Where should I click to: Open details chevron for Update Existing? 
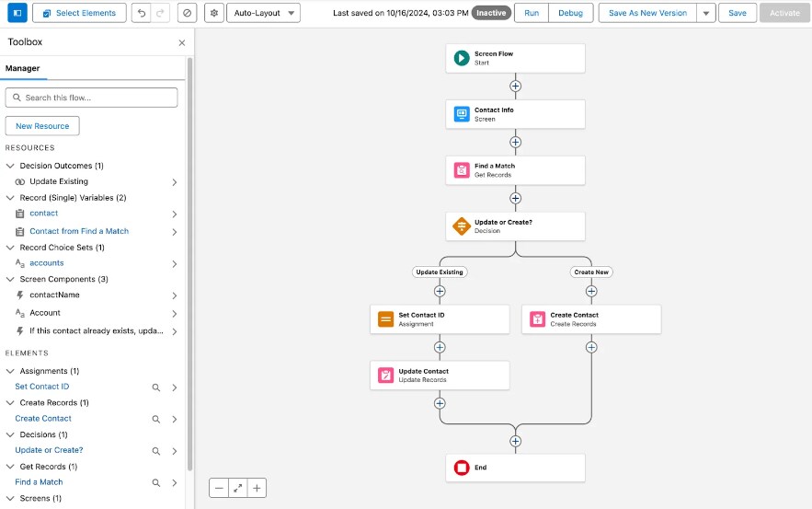tap(175, 182)
